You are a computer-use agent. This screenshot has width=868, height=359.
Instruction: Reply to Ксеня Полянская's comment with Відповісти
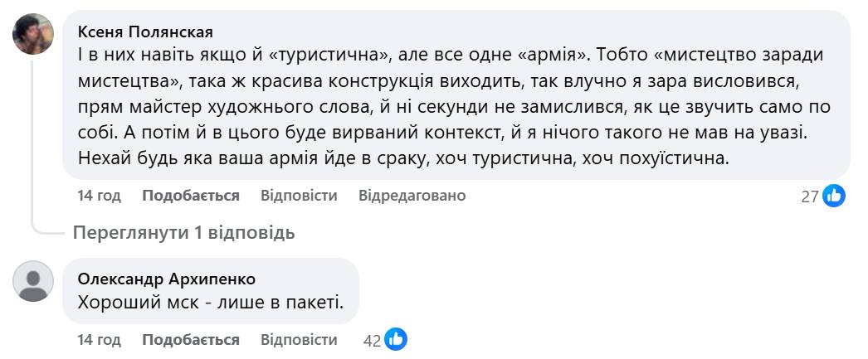click(x=299, y=196)
